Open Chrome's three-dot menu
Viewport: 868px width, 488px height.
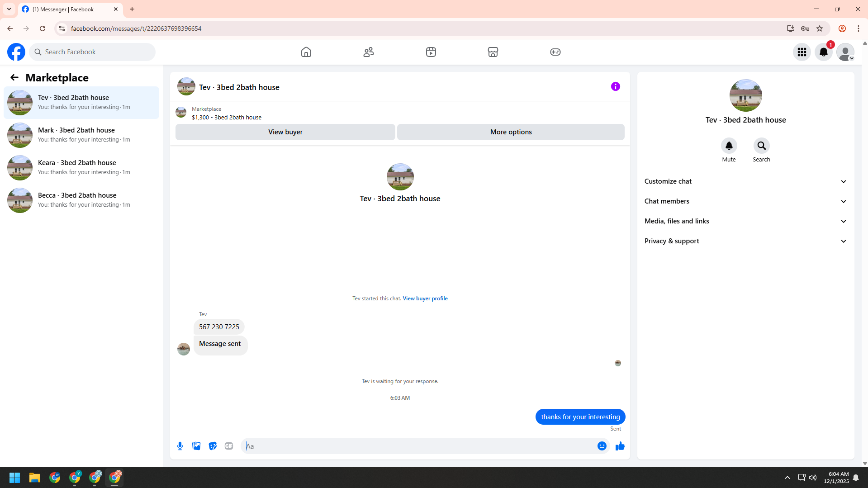[859, 28]
